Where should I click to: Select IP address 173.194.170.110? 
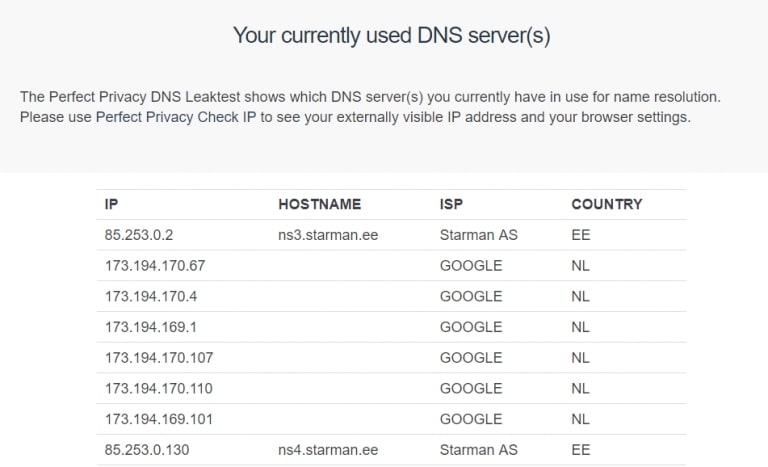(x=159, y=388)
